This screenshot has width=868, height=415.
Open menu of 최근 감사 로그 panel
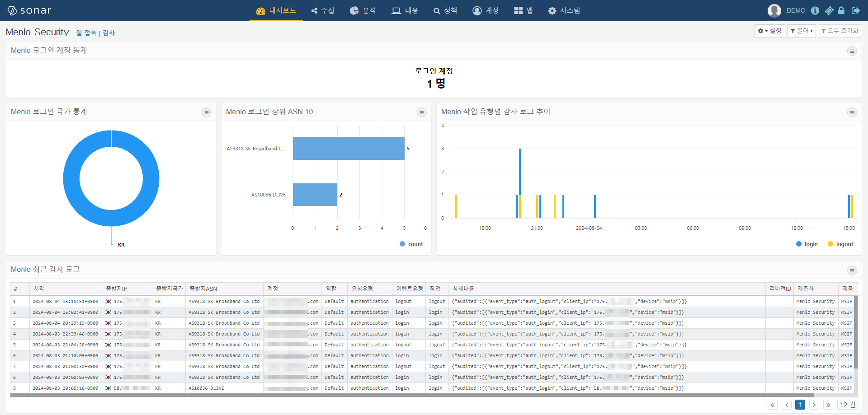pyautogui.click(x=852, y=270)
